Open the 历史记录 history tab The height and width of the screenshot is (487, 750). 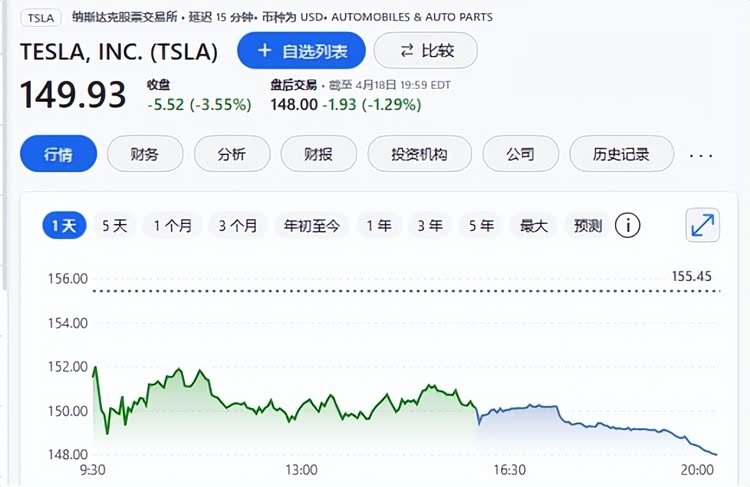621,155
